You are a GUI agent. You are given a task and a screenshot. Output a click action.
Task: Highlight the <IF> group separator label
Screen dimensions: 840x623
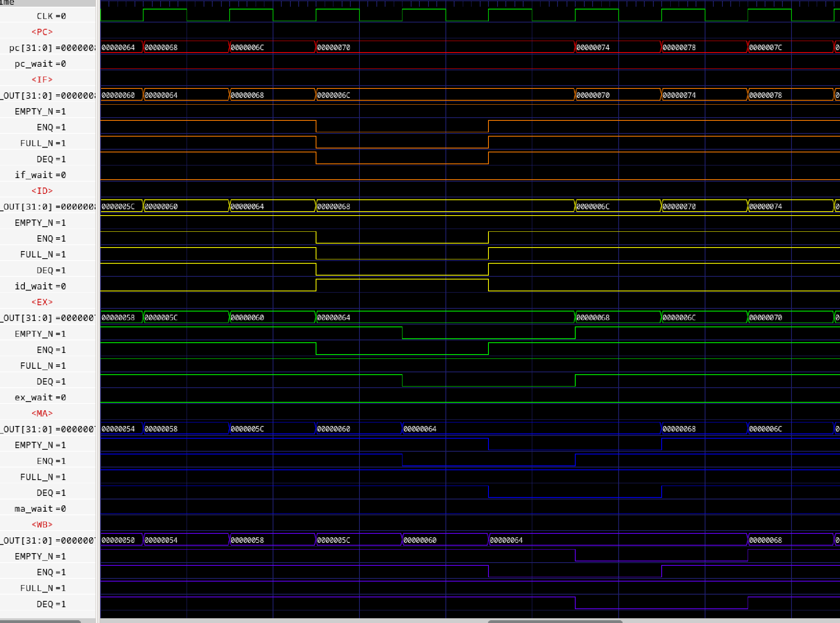click(x=42, y=80)
